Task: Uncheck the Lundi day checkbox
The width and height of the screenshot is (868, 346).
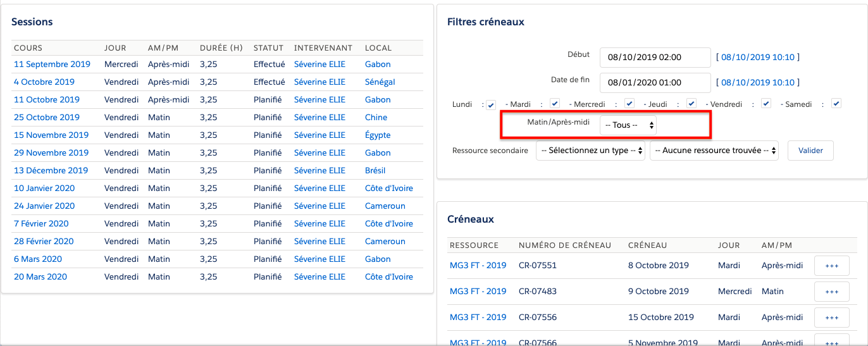Action: tap(491, 104)
